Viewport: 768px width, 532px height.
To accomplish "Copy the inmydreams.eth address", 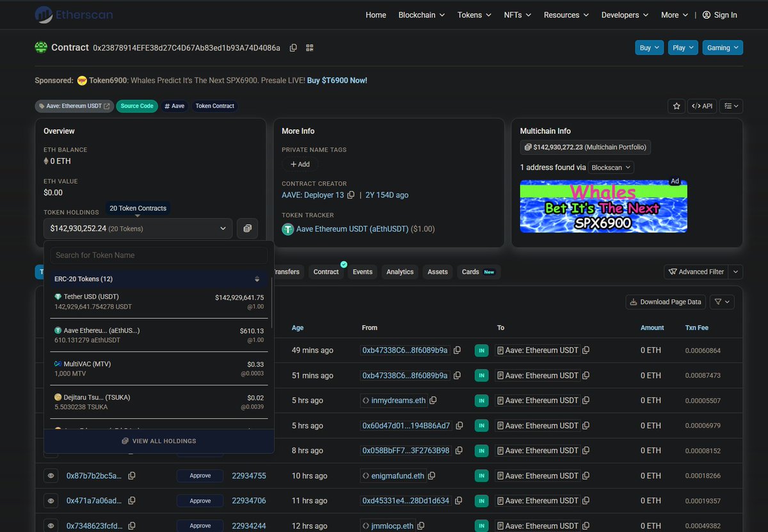I will click(x=433, y=401).
